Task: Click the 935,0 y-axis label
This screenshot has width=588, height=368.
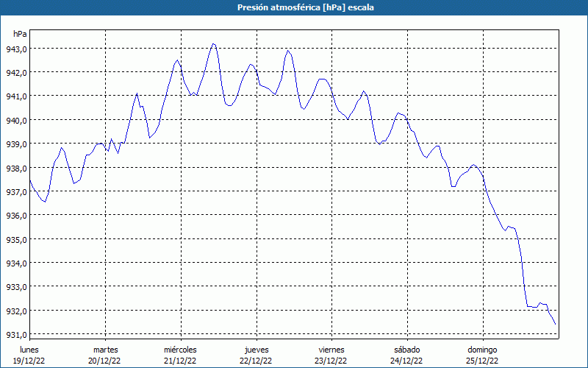Action: tap(16, 239)
